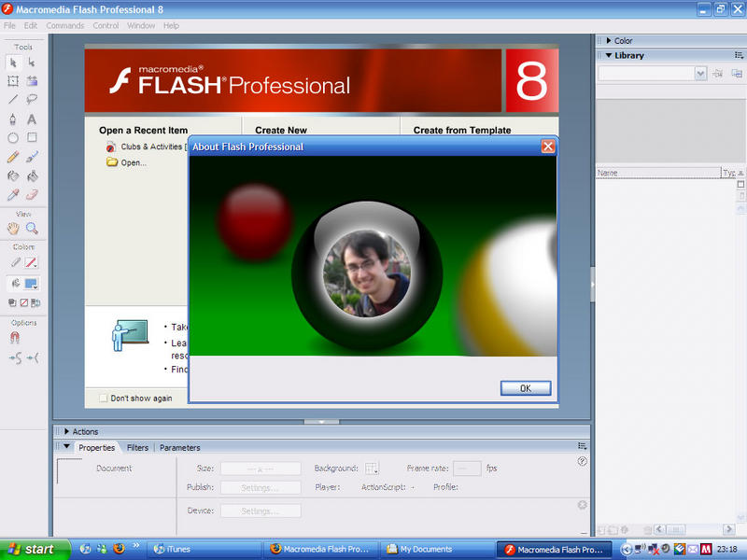747x560 pixels.
Task: Toggle the Don't show again checkbox
Action: click(x=103, y=399)
